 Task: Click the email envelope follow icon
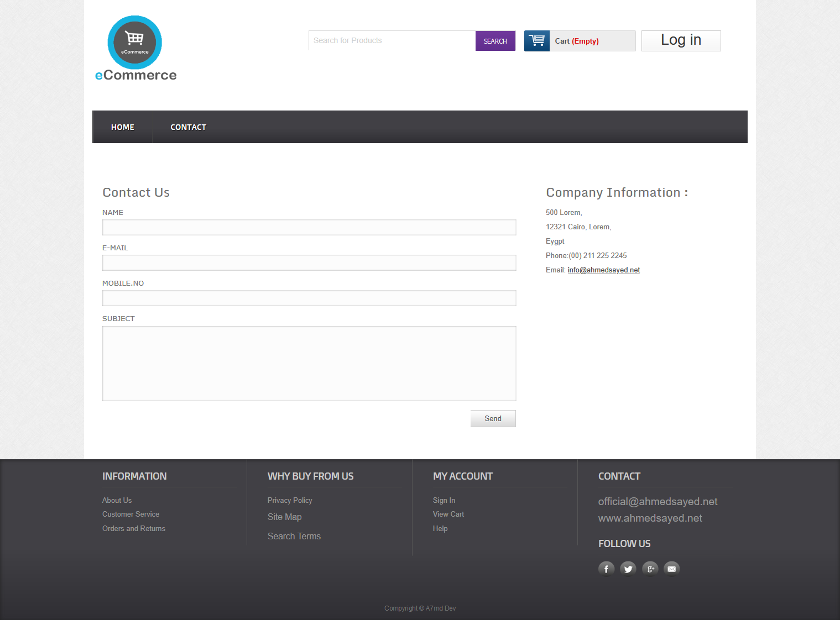[671, 569]
